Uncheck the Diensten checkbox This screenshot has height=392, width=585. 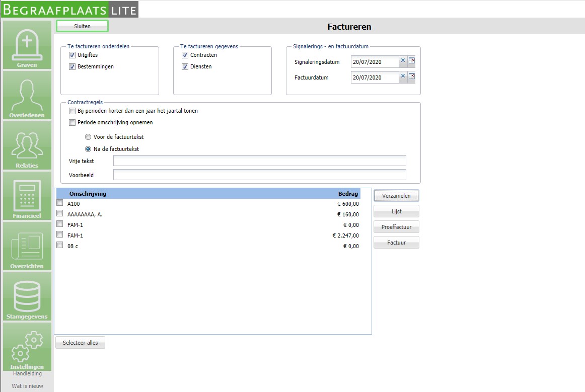(x=185, y=67)
